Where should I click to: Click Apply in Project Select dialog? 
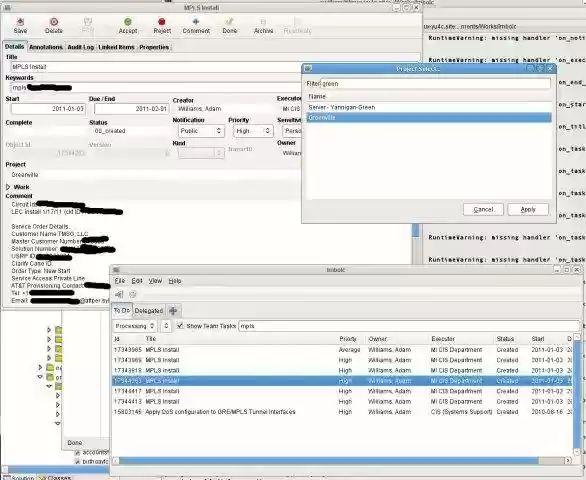pos(528,209)
